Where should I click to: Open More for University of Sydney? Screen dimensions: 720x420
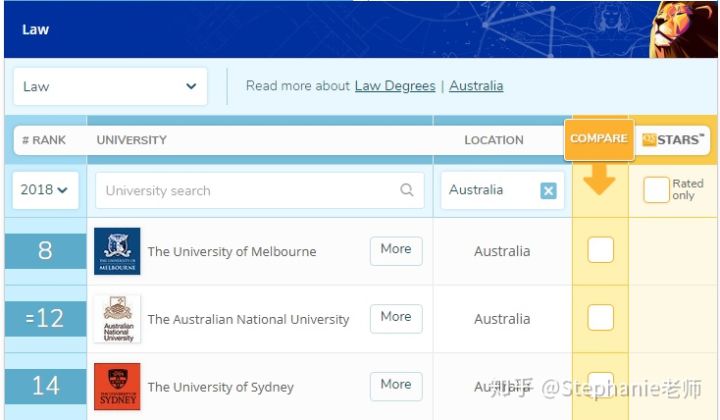(396, 386)
